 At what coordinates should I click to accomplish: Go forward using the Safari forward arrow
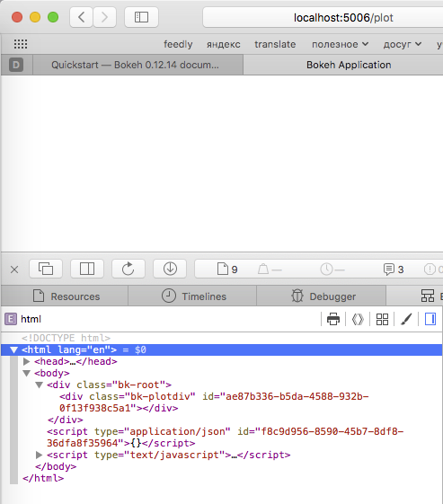point(104,17)
